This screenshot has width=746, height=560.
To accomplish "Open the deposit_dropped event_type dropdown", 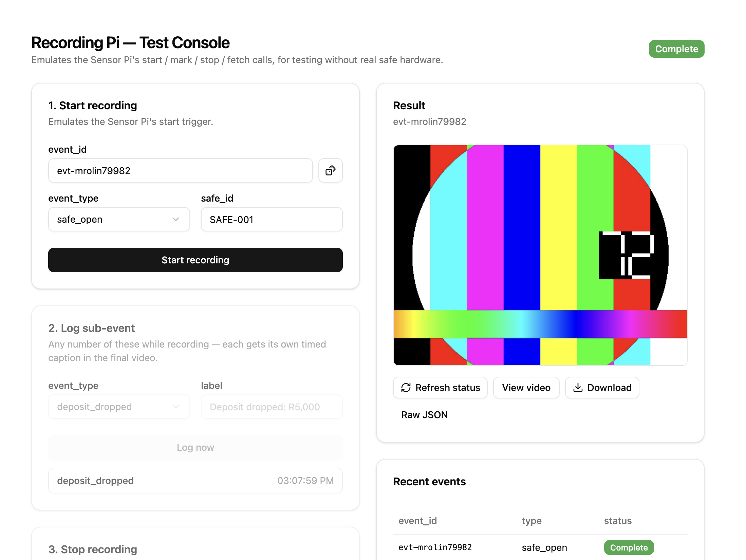I will click(x=119, y=407).
